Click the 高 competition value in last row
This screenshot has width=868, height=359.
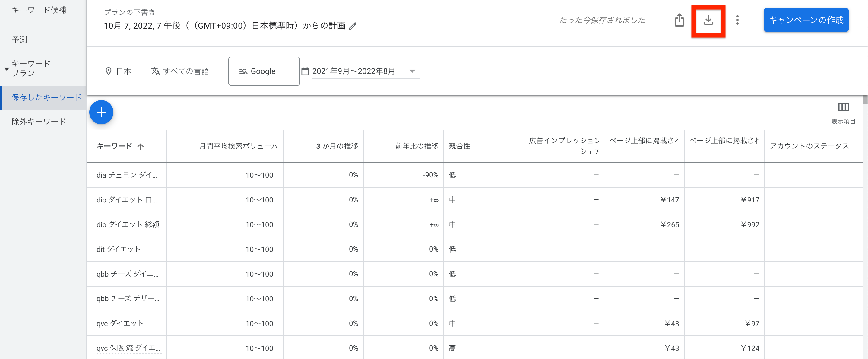(x=452, y=348)
